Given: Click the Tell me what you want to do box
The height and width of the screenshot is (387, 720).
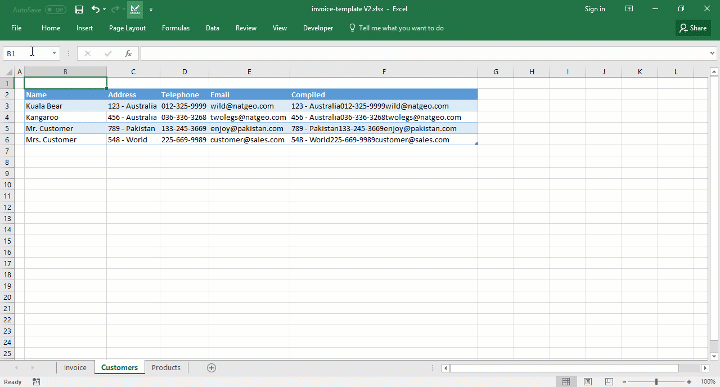Looking at the screenshot, I should click(397, 28).
